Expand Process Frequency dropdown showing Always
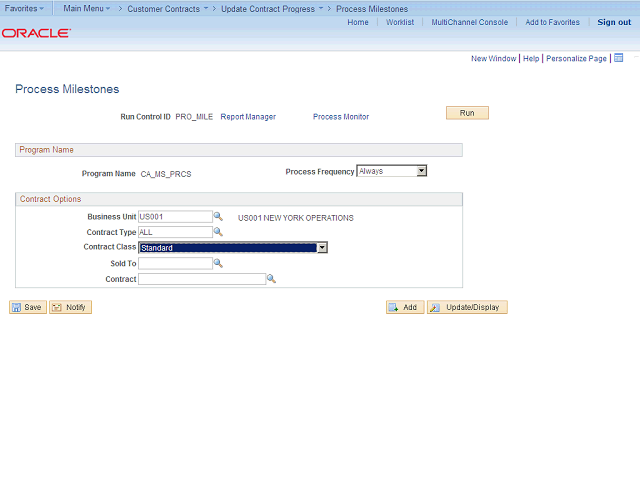 click(x=392, y=171)
